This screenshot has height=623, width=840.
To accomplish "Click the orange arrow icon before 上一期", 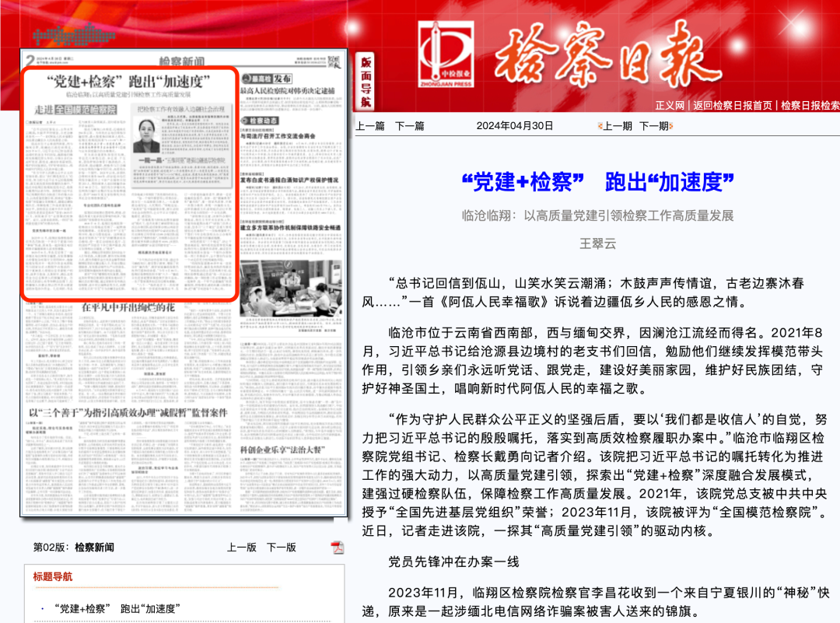I will pos(600,124).
